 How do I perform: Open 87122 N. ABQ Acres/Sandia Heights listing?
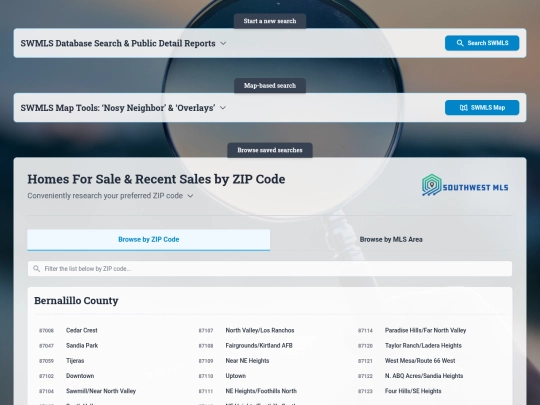(411, 376)
